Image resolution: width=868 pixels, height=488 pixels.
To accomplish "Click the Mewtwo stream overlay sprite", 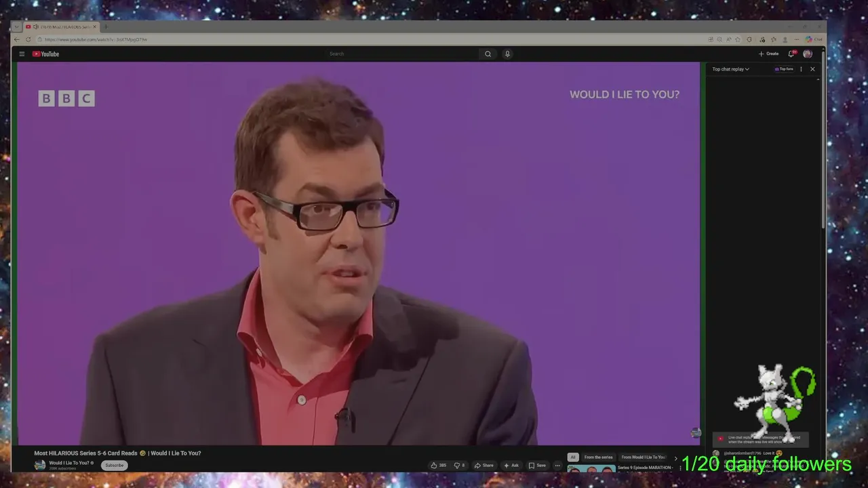I will 775,403.
